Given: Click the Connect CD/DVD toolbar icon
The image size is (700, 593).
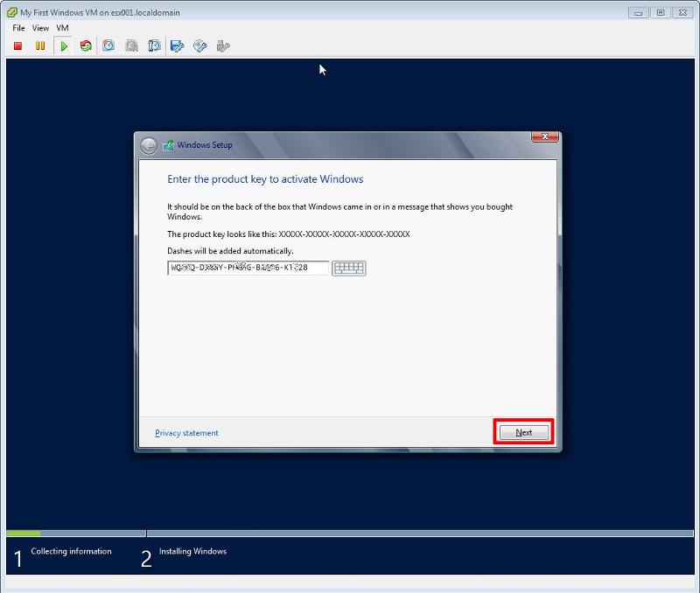Looking at the screenshot, I should 200,46.
